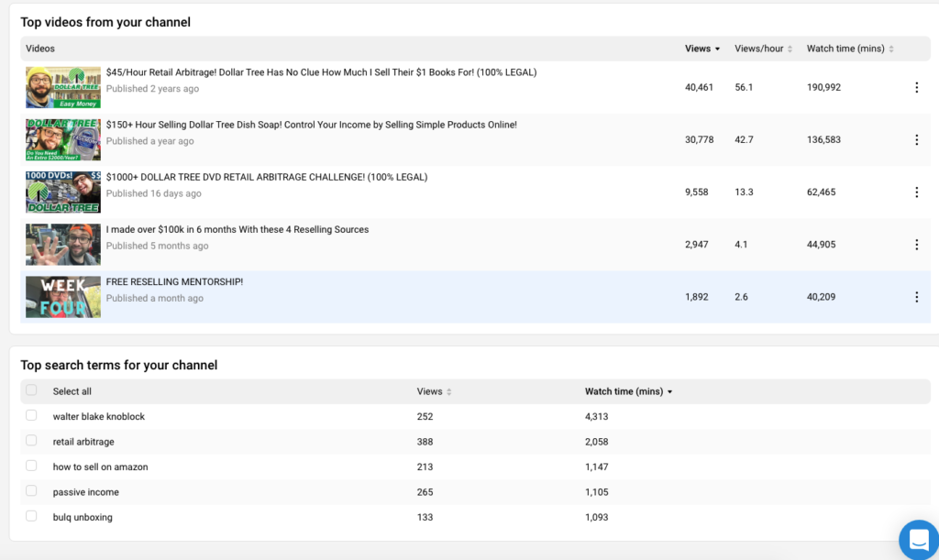
Task: Click the 190,992 watch time value
Action: tap(823, 87)
